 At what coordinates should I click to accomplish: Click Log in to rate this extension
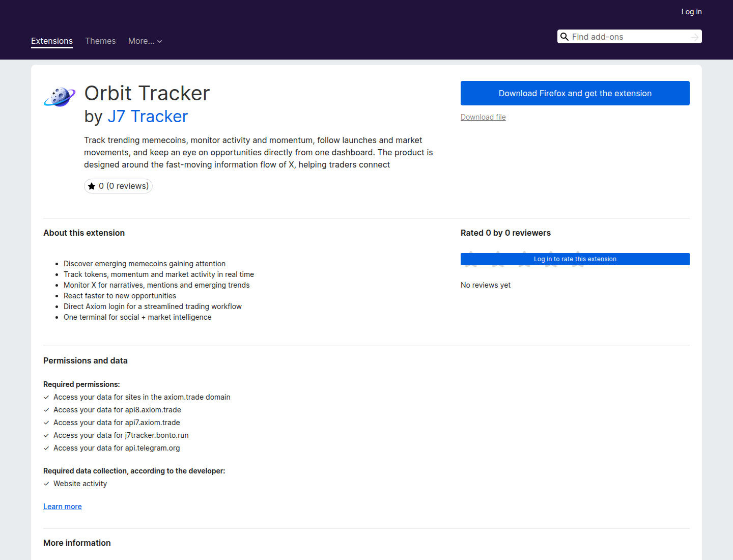click(x=575, y=259)
